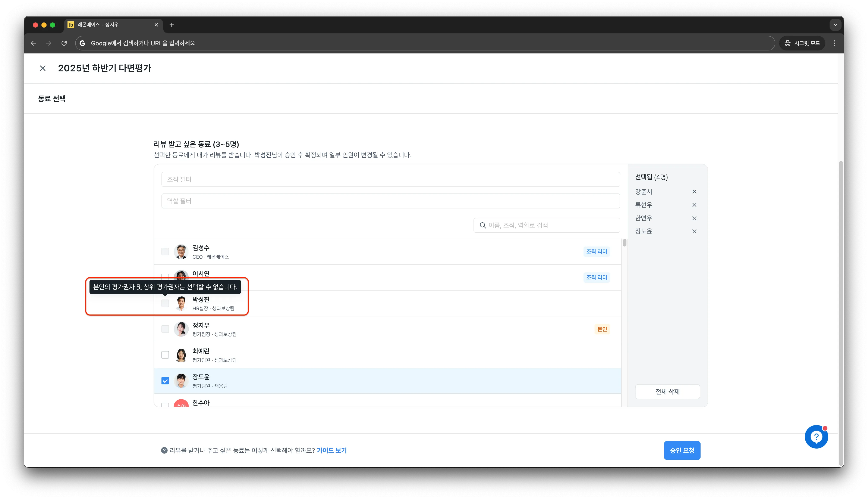868x499 pixels.
Task: Toggle checkbox for 김성수
Action: 165,252
